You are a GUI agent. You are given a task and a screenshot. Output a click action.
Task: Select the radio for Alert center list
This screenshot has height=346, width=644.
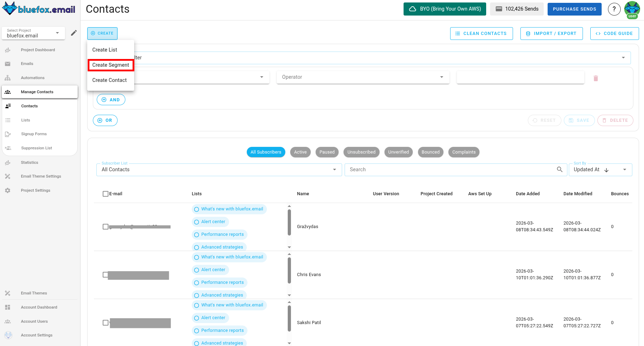point(196,222)
